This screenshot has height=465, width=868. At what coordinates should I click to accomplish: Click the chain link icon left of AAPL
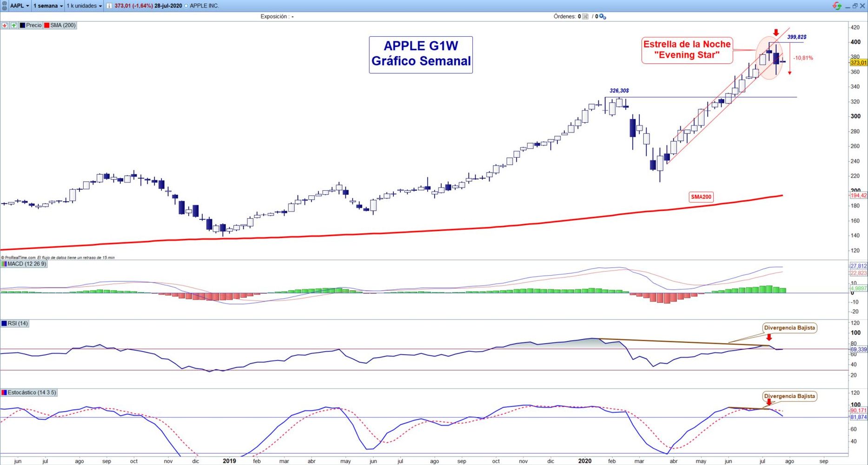[x=4, y=6]
